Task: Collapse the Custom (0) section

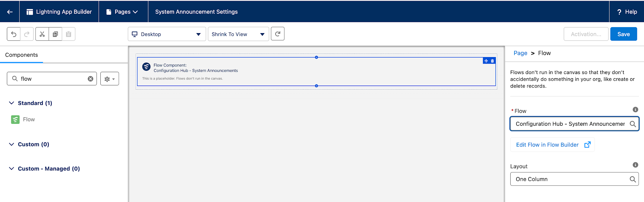Action: (x=11, y=144)
